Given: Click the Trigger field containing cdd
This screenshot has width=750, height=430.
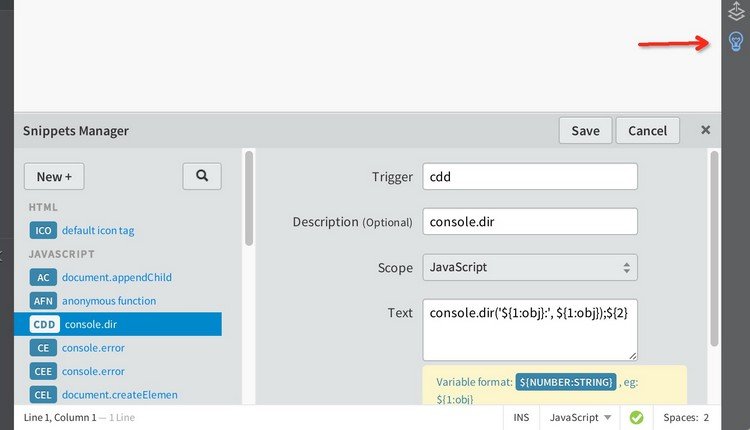Looking at the screenshot, I should (530, 176).
